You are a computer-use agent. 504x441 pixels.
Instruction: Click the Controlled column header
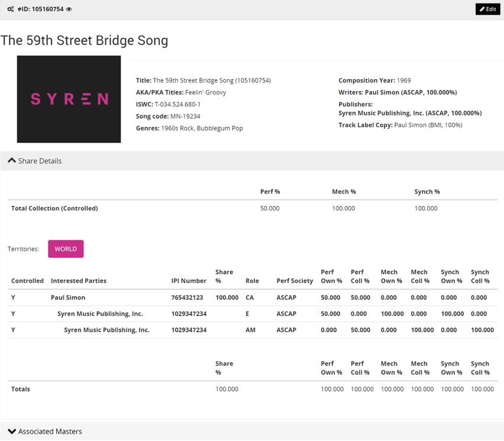(27, 281)
